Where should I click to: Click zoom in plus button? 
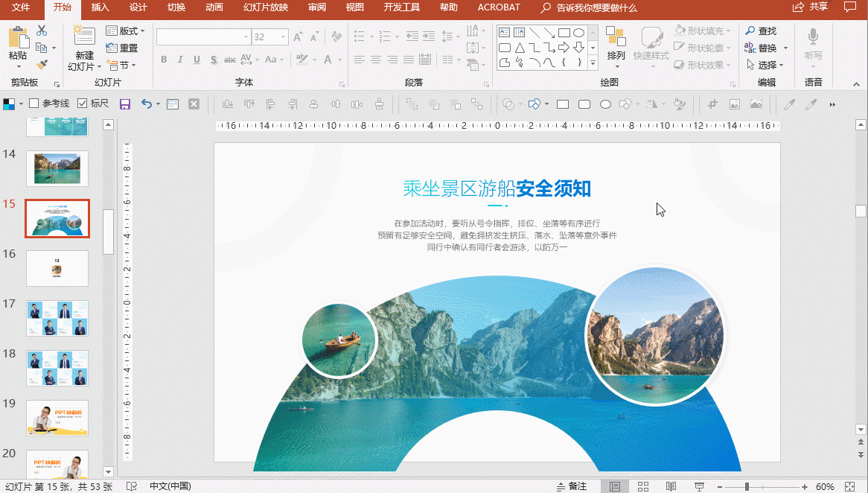(804, 486)
